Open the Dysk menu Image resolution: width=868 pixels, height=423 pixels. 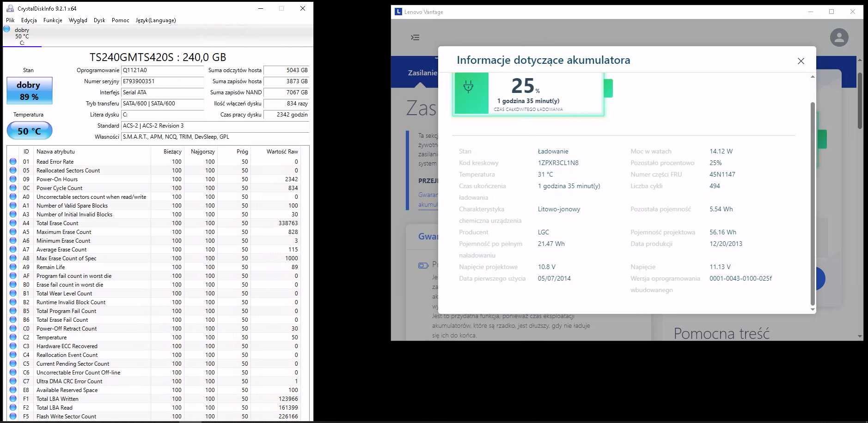pyautogui.click(x=99, y=20)
